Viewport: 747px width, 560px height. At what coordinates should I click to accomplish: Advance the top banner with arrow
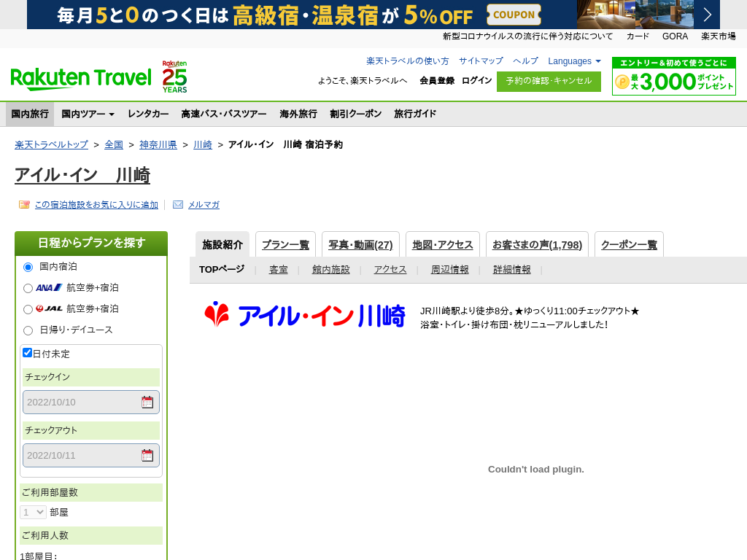[707, 15]
